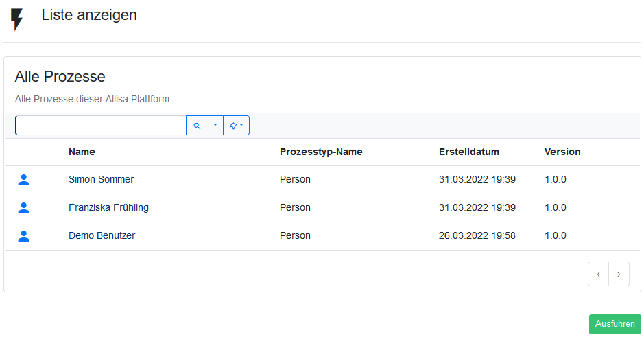Viewport: 644px width, 337px height.
Task: Click the person icon beside Franziska Frühling
Action: (24, 208)
